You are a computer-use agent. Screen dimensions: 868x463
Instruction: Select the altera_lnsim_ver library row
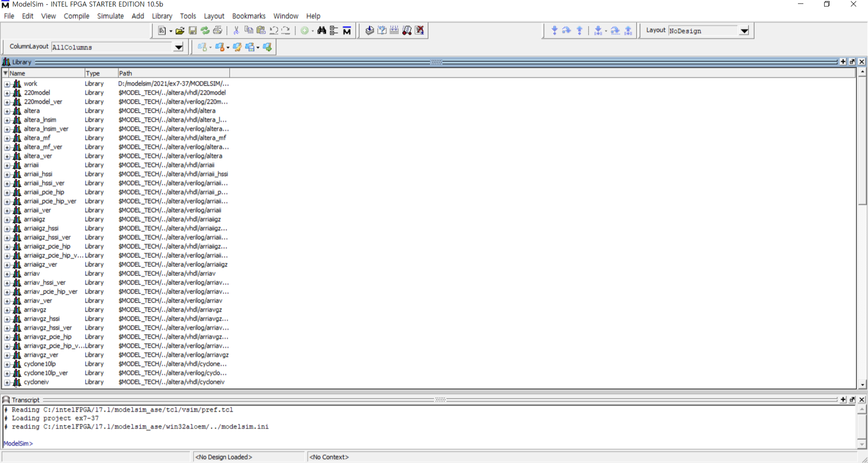[117, 129]
